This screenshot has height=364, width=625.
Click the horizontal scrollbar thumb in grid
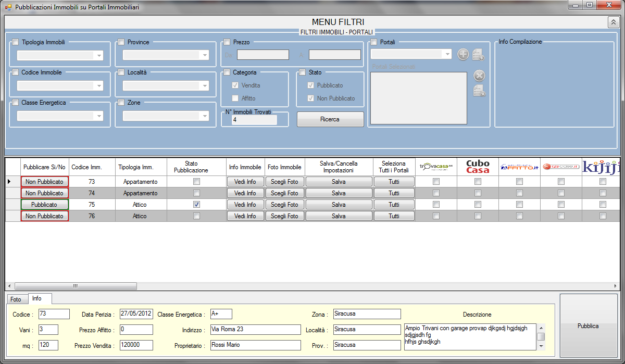point(76,286)
